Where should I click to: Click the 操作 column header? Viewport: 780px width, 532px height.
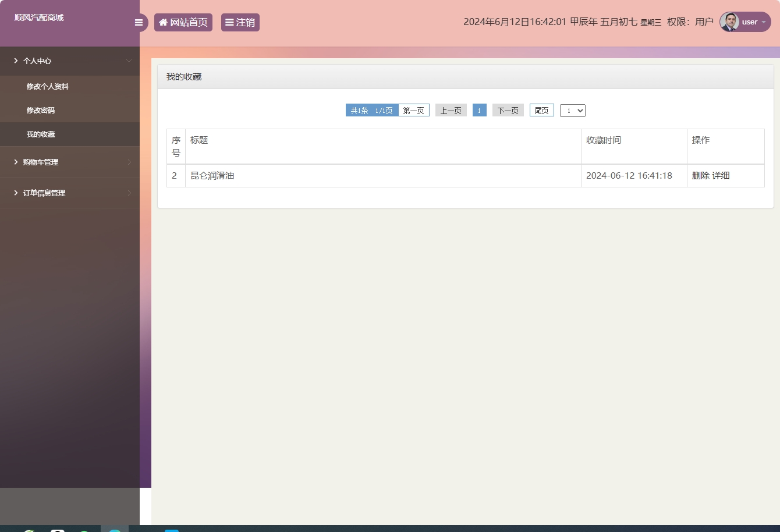725,146
